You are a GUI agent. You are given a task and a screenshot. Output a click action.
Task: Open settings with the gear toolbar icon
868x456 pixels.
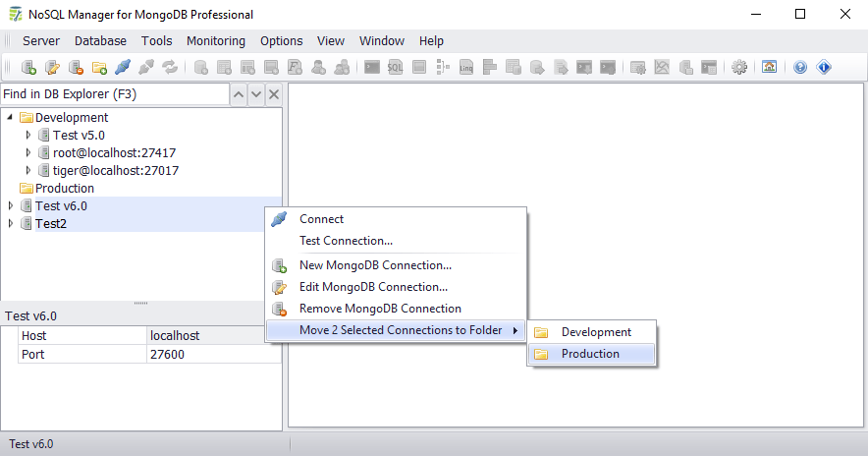pos(739,68)
